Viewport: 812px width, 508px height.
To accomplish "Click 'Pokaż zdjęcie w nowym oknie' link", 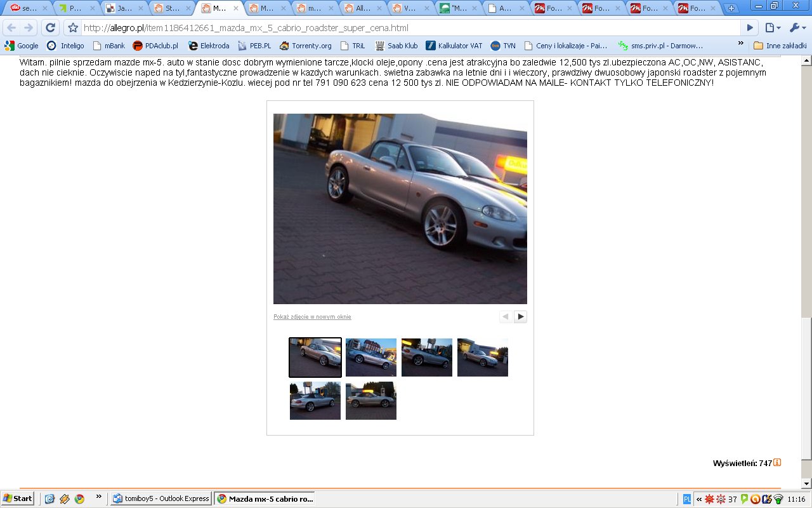I will pyautogui.click(x=312, y=317).
